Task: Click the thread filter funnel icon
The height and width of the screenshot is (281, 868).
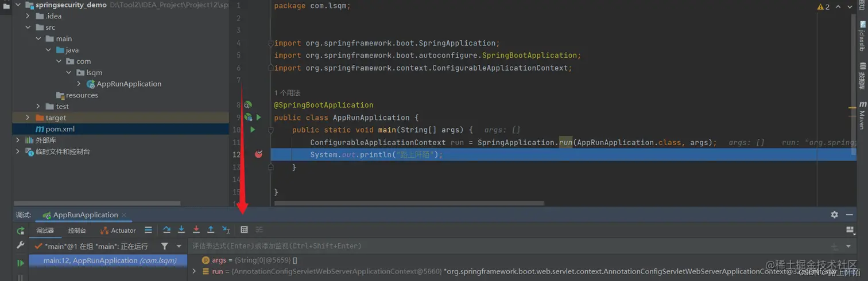Action: pos(165,246)
